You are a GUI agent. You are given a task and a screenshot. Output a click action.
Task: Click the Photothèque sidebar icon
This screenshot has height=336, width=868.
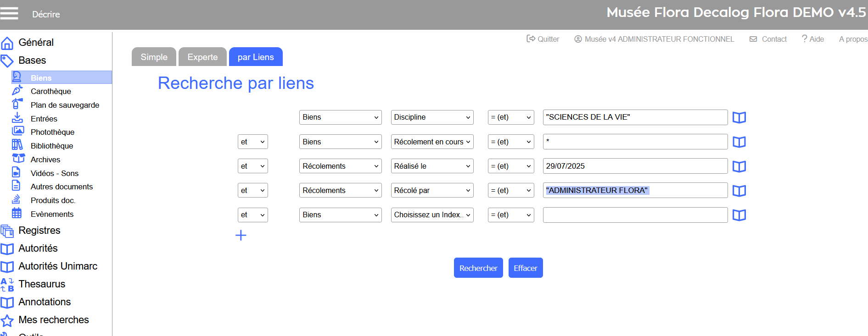coord(17,131)
